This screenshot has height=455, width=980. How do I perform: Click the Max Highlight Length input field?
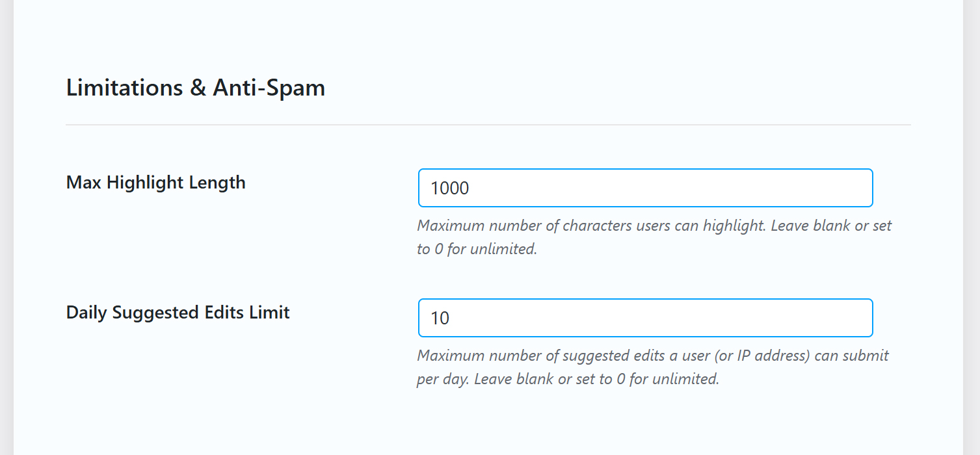tap(645, 188)
